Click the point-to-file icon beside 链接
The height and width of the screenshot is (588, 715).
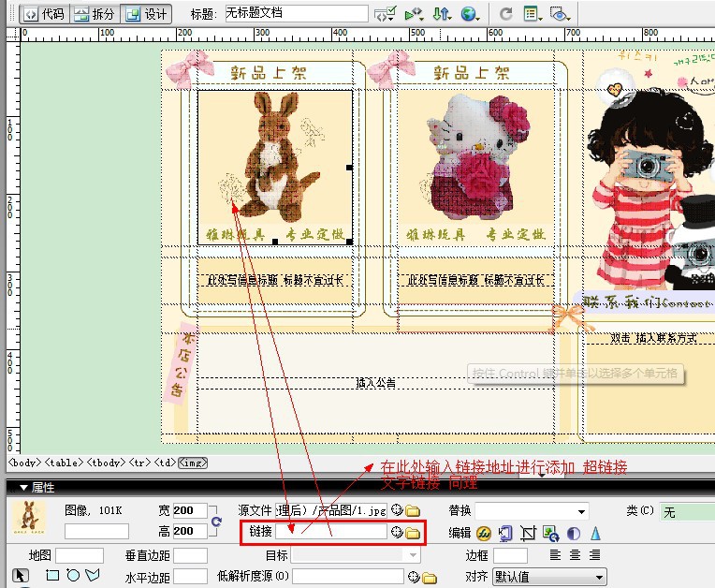(x=397, y=532)
